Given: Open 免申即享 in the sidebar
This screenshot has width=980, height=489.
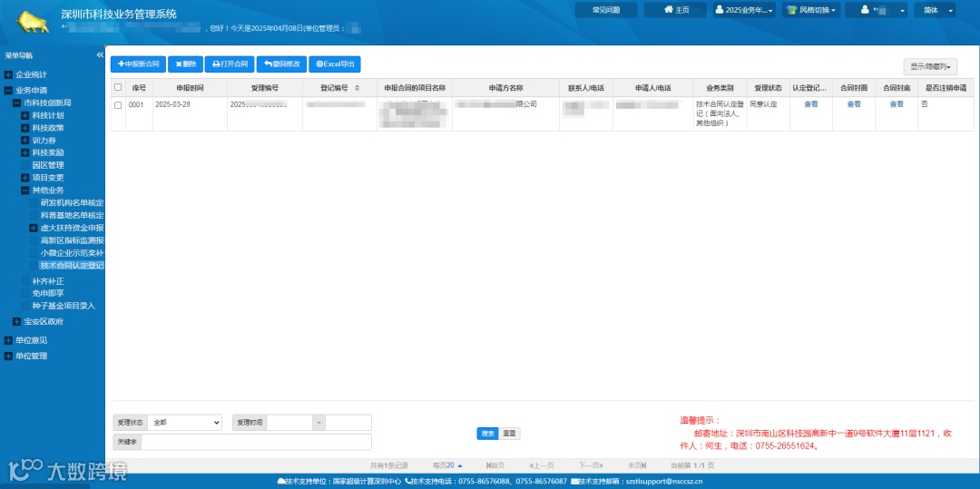Looking at the screenshot, I should 47,293.
